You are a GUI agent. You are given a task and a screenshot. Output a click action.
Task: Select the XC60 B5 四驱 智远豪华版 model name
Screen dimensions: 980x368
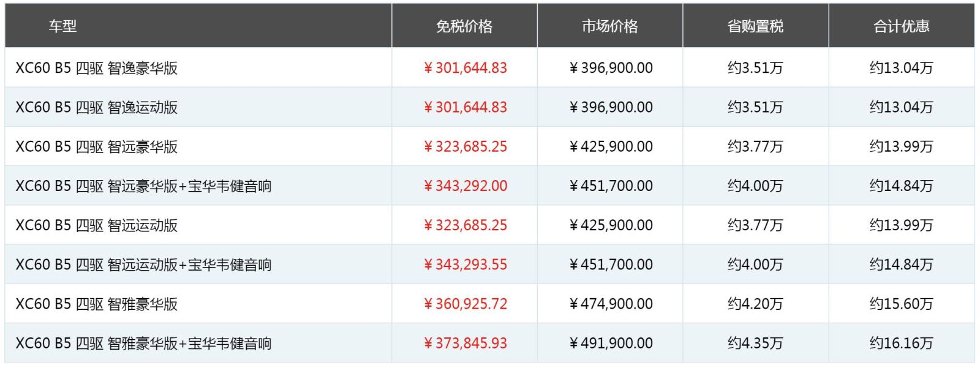97,146
